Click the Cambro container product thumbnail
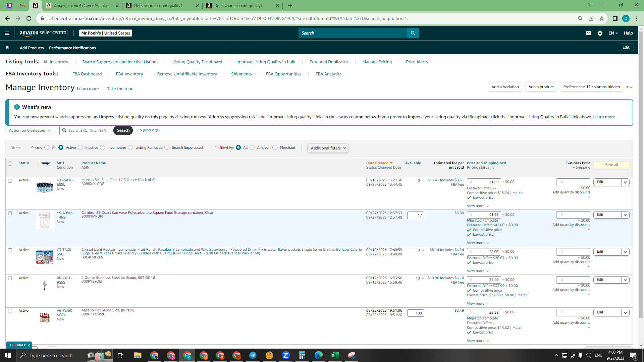This screenshot has width=644, height=362. pyautogui.click(x=45, y=220)
